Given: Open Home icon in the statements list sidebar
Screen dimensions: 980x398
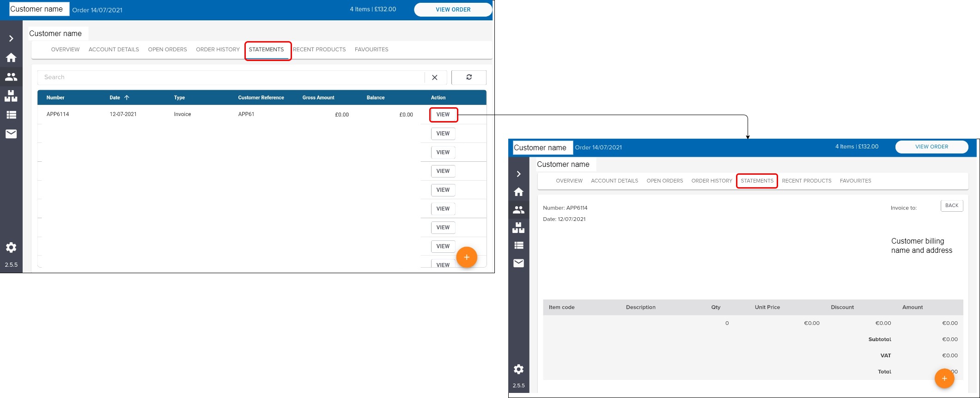Looking at the screenshot, I should tap(11, 58).
